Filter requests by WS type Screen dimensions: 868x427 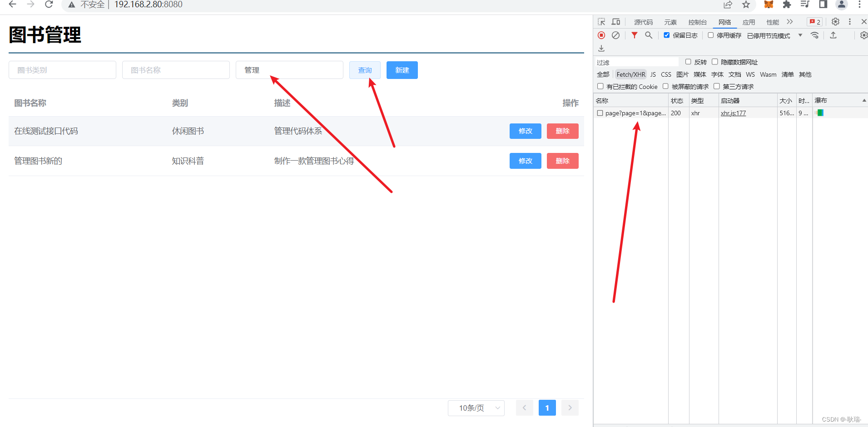[x=750, y=74]
